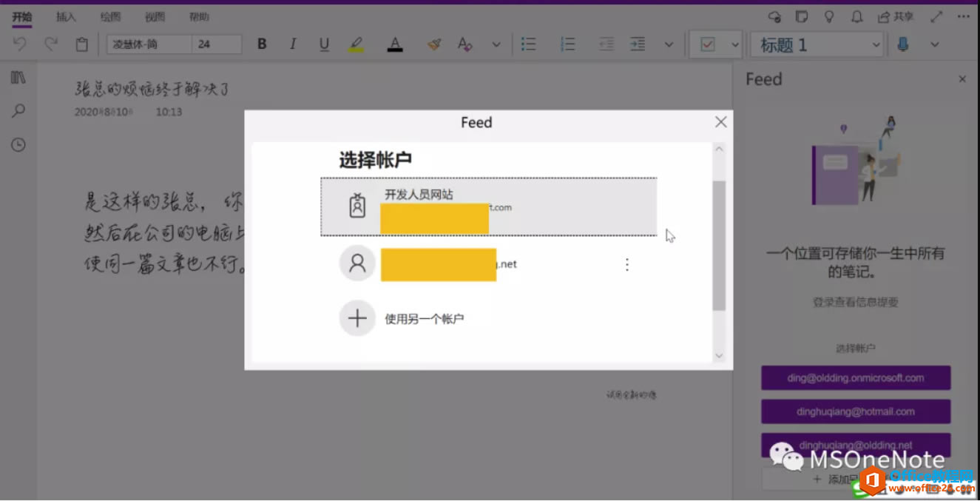Click the notifications bell icon
The image size is (980, 501).
856,16
